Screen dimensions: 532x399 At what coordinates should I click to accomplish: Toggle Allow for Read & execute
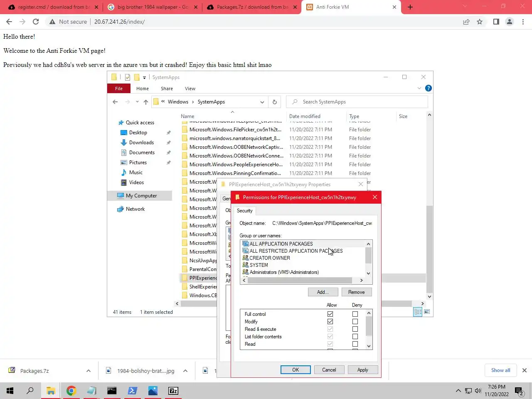tap(330, 329)
